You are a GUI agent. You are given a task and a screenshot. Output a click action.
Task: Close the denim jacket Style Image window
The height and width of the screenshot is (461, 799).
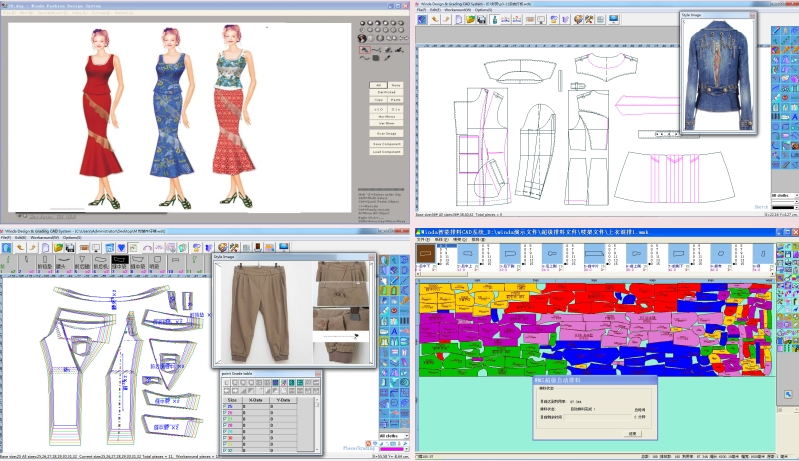[752, 15]
